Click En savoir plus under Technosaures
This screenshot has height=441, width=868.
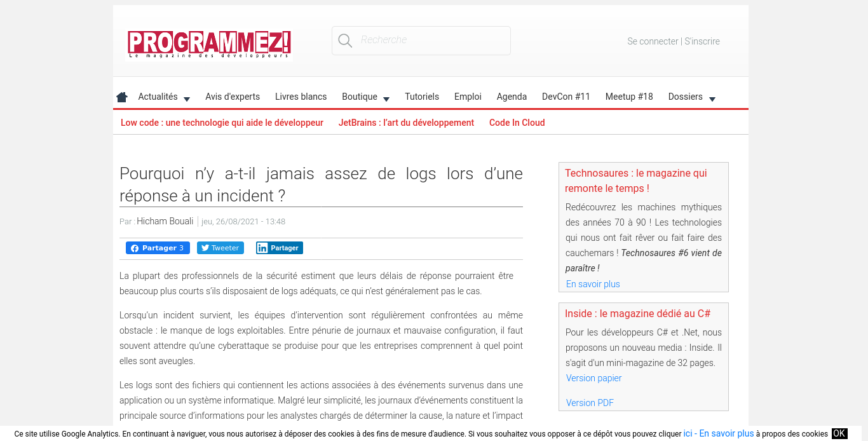(593, 284)
